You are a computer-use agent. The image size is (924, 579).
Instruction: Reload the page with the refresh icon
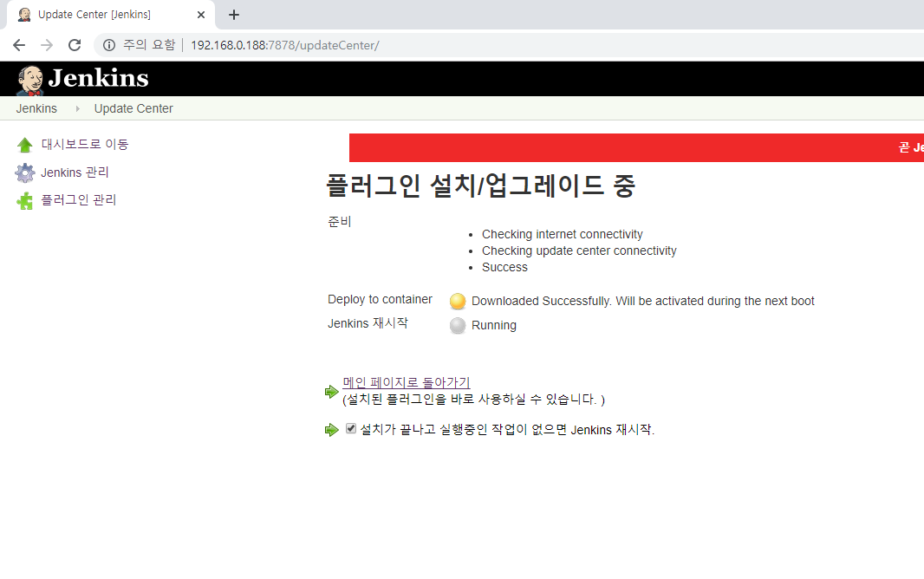coord(75,45)
